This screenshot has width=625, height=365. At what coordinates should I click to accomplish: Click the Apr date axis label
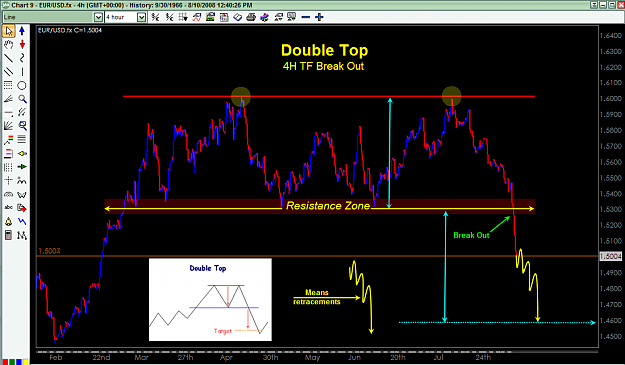(x=226, y=357)
